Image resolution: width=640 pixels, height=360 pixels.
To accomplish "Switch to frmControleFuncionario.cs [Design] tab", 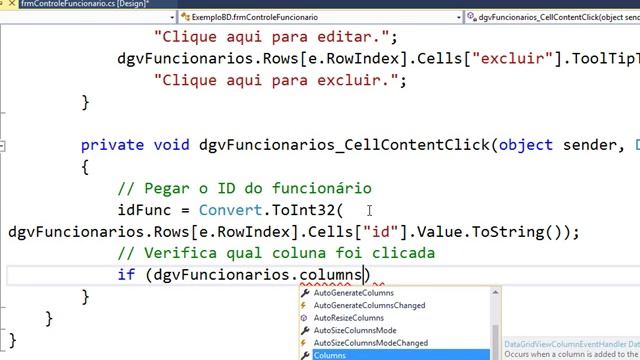I will pos(84,4).
